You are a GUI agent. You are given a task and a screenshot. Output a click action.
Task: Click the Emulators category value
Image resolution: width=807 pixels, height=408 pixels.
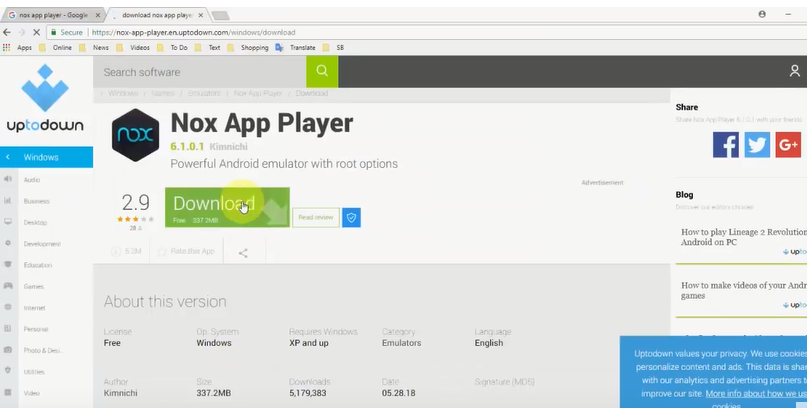coord(401,343)
